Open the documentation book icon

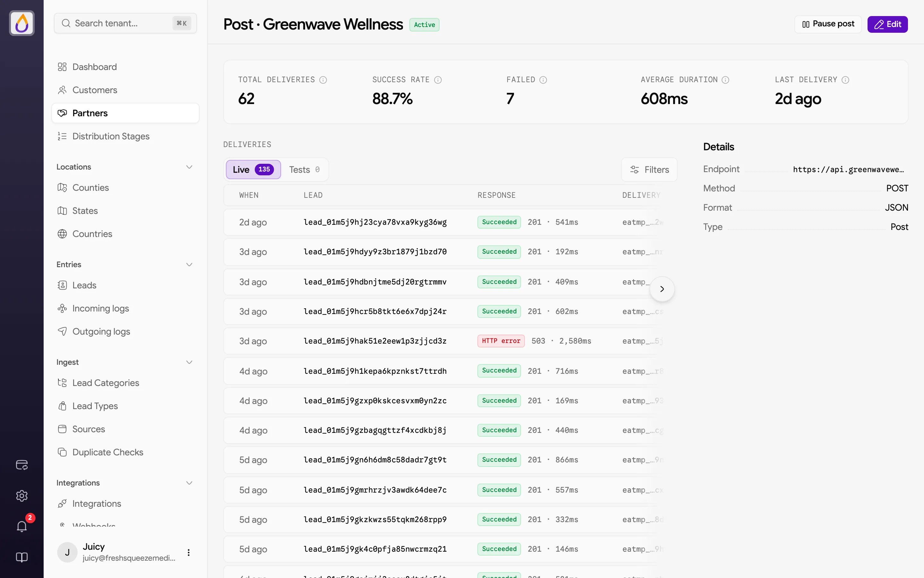[x=22, y=557]
